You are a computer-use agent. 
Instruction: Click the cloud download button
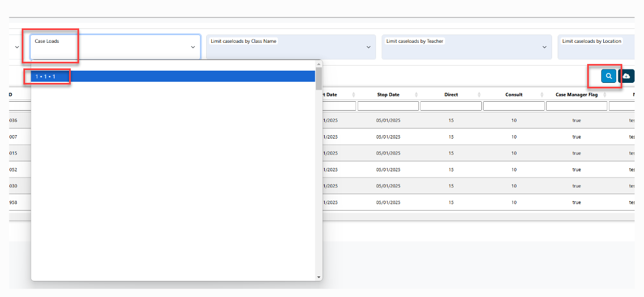[626, 76]
